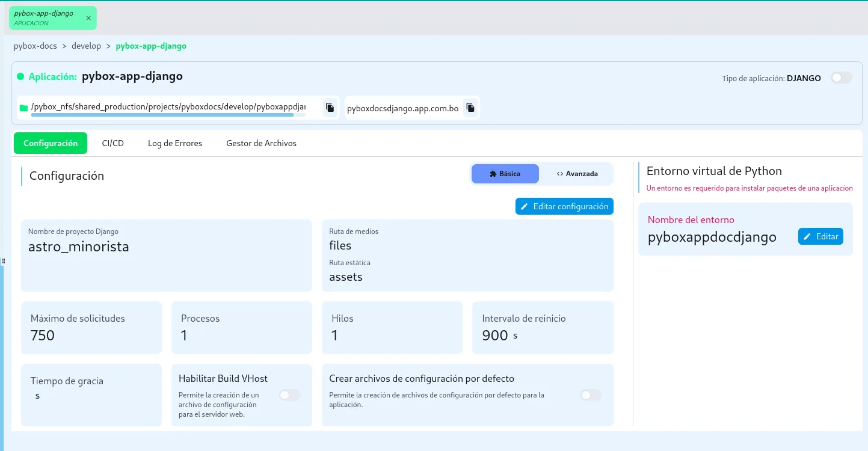Click the Ruta de medios value files
This screenshot has width=868, height=451.
[x=340, y=245]
